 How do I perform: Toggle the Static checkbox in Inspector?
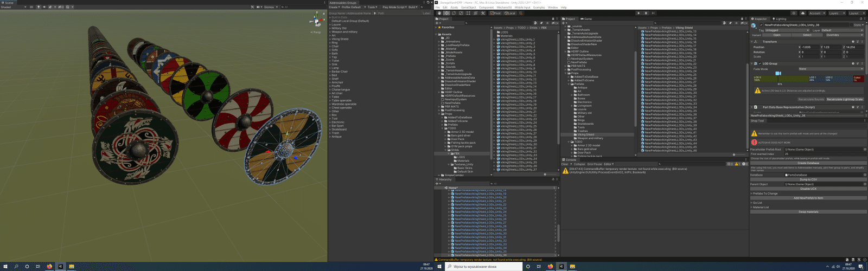(x=851, y=25)
